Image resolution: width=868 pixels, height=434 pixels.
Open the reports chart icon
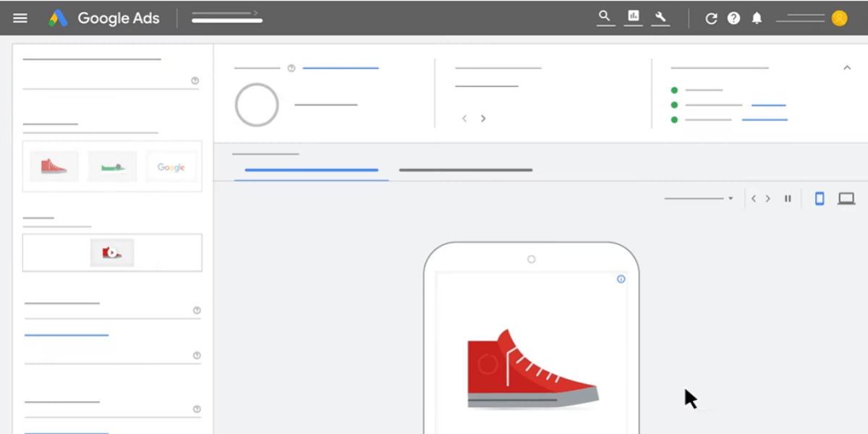(633, 16)
